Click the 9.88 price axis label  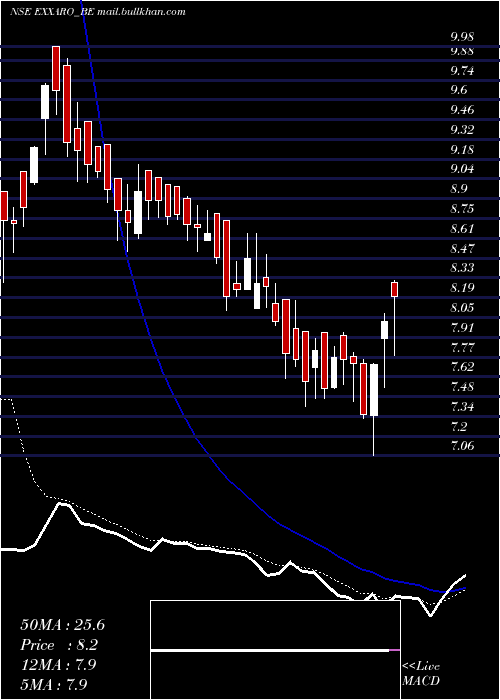pos(462,51)
